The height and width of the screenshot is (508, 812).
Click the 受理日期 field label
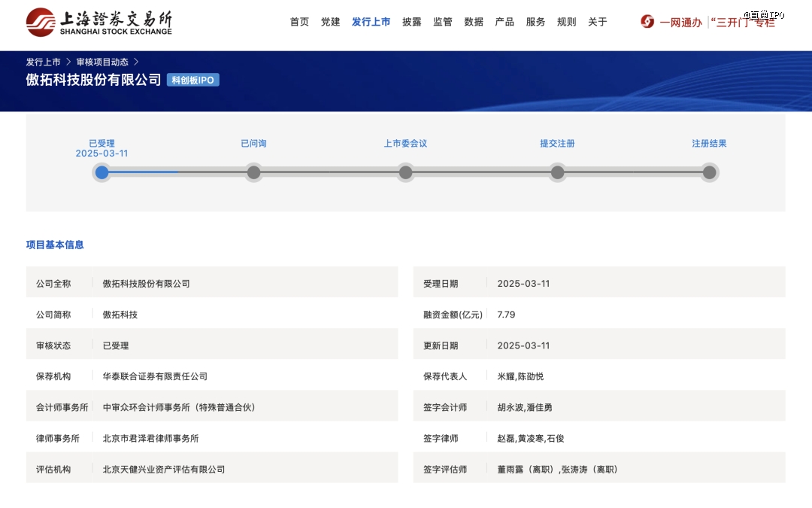click(441, 284)
